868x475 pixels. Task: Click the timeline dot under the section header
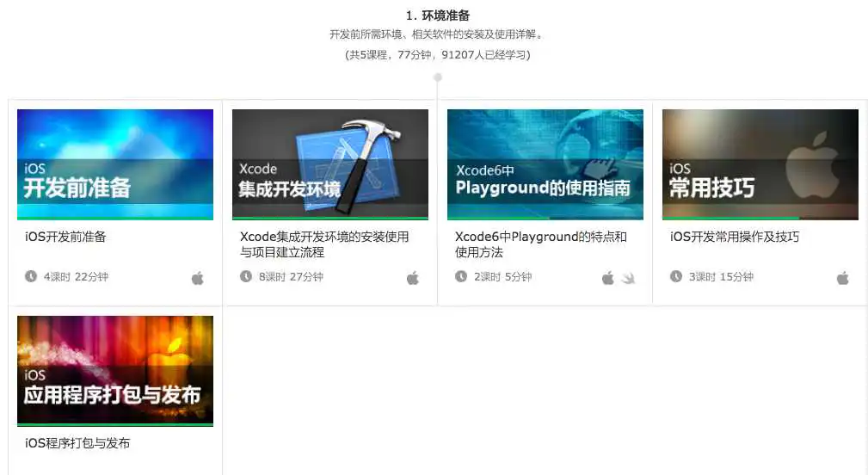tap(438, 77)
